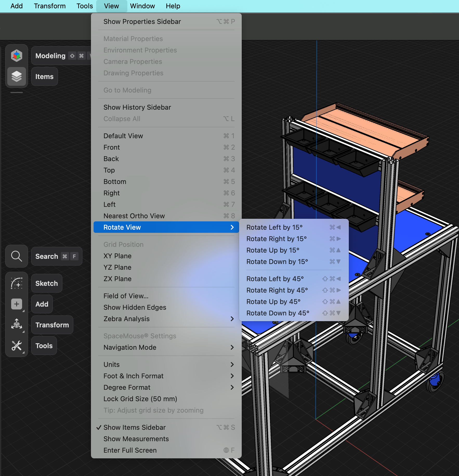Choose Rotate Down by 45°
The width and height of the screenshot is (459, 476).
pyautogui.click(x=294, y=313)
